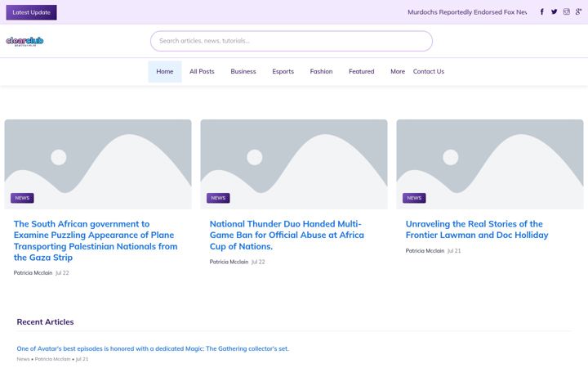This screenshot has width=588, height=368.
Task: Read Unraveling the Real Stories article
Action: (x=477, y=230)
